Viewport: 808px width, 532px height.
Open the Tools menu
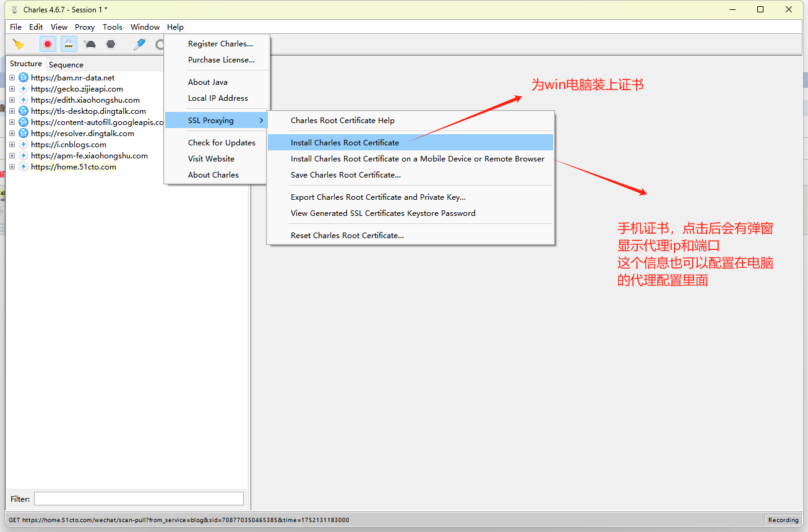(113, 27)
